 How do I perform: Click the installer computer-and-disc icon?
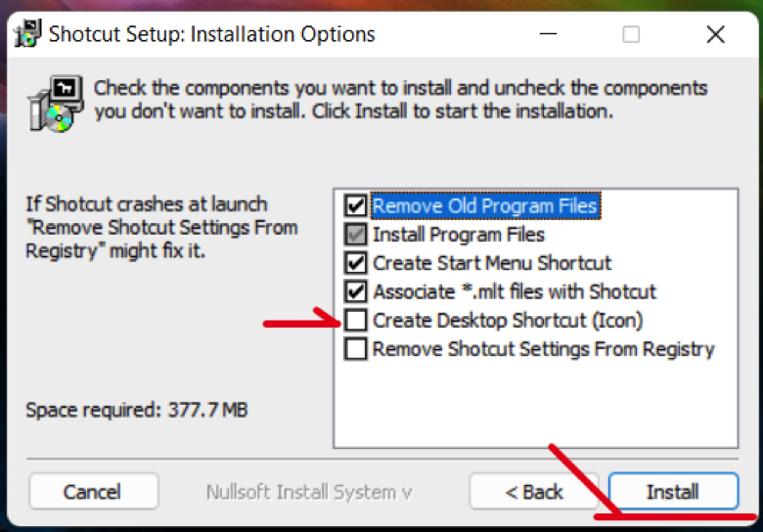point(56,104)
